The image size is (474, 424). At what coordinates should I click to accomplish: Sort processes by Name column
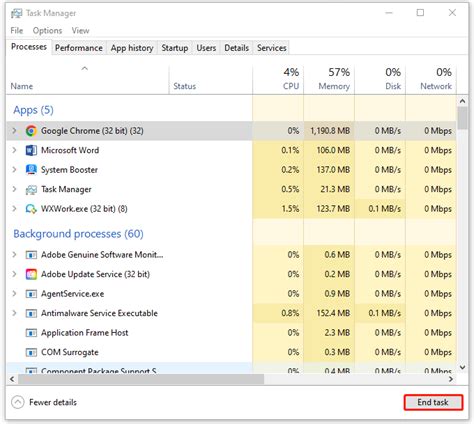(x=87, y=79)
